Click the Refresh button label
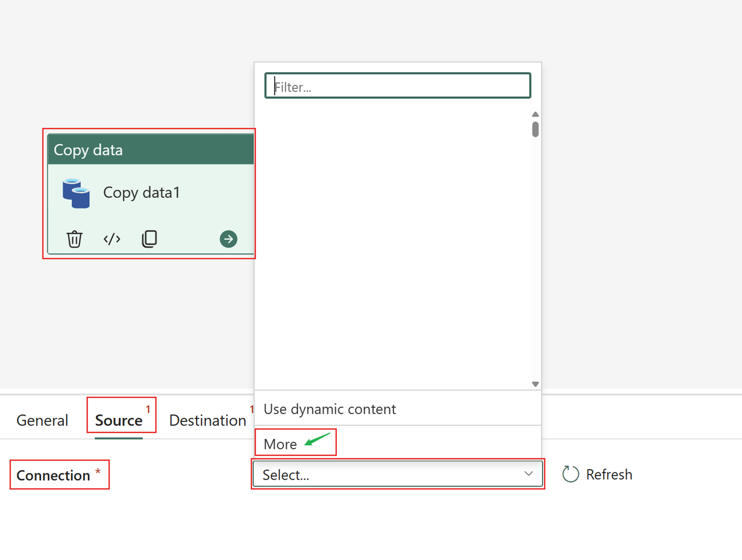 (609, 474)
